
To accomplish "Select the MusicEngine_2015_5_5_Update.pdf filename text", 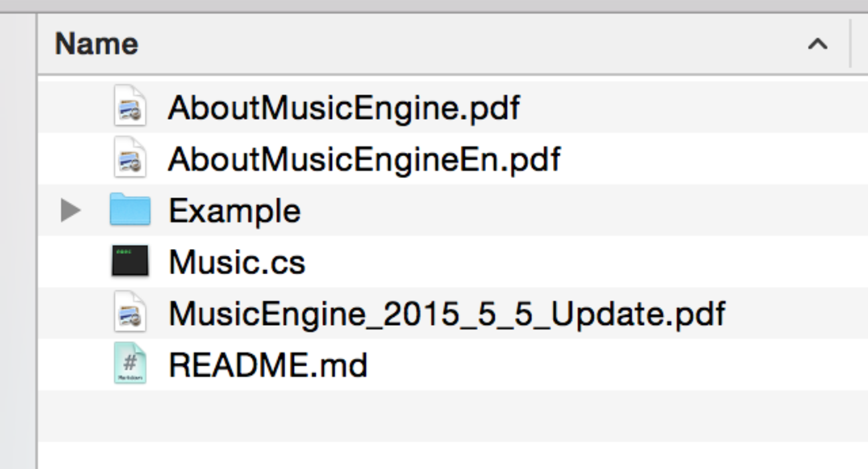I will click(447, 314).
